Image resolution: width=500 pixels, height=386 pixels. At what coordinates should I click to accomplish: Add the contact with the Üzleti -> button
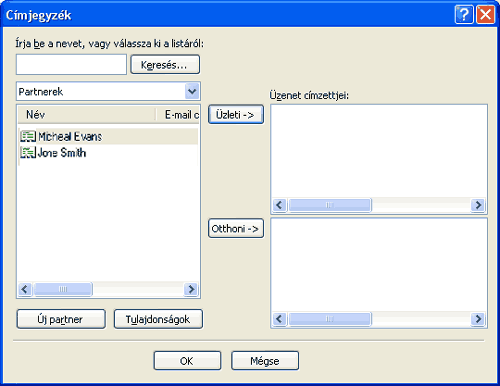tap(236, 115)
